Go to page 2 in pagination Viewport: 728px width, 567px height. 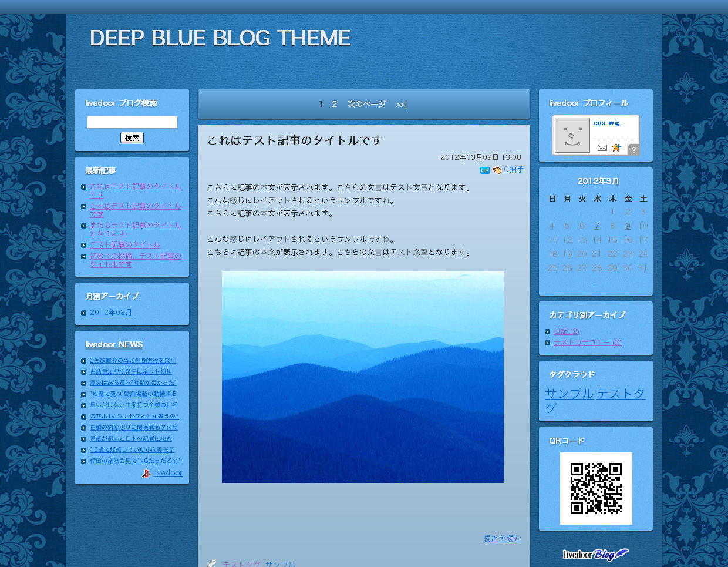(334, 104)
